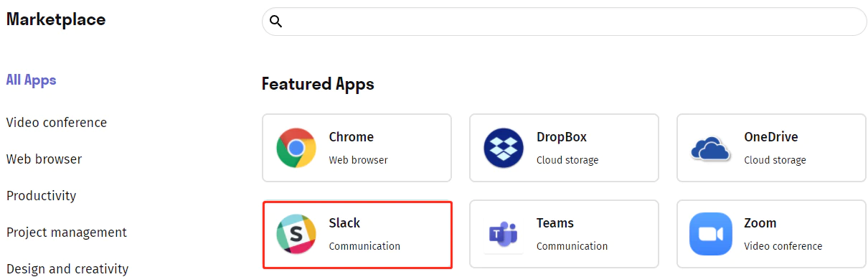Open the DropBox Cloud storage card
This screenshot has height=277, width=868.
(x=564, y=148)
